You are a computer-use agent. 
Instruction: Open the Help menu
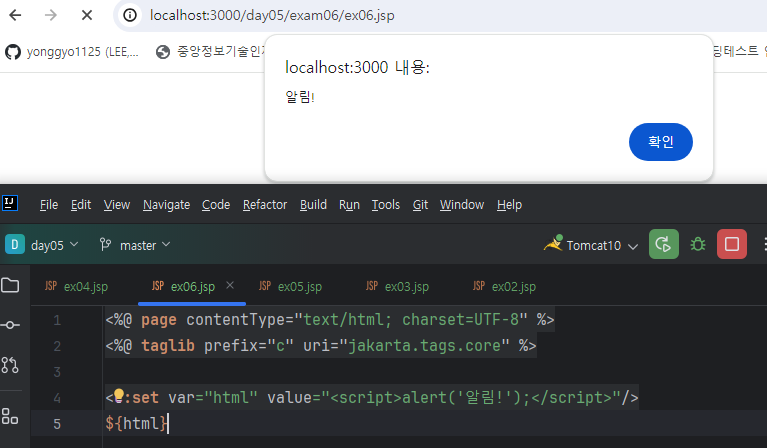click(x=509, y=204)
